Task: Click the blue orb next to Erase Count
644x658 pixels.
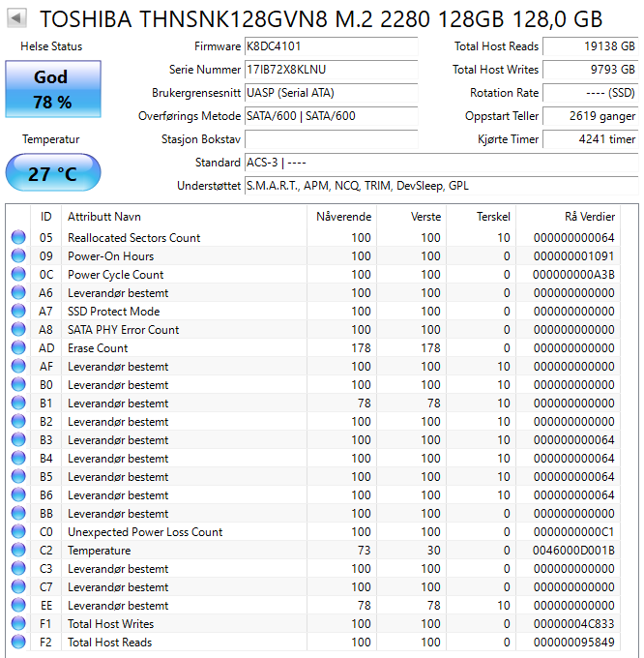Action: pyautogui.click(x=18, y=348)
